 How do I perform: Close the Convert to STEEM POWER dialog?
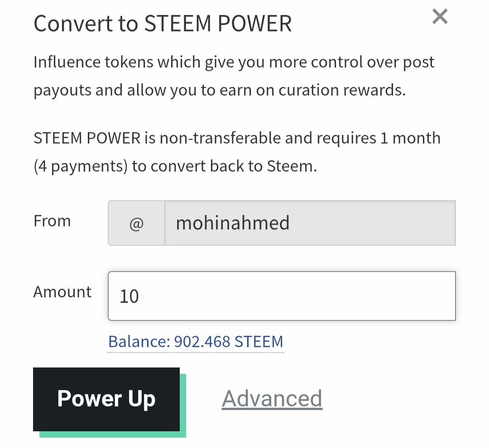click(x=440, y=17)
